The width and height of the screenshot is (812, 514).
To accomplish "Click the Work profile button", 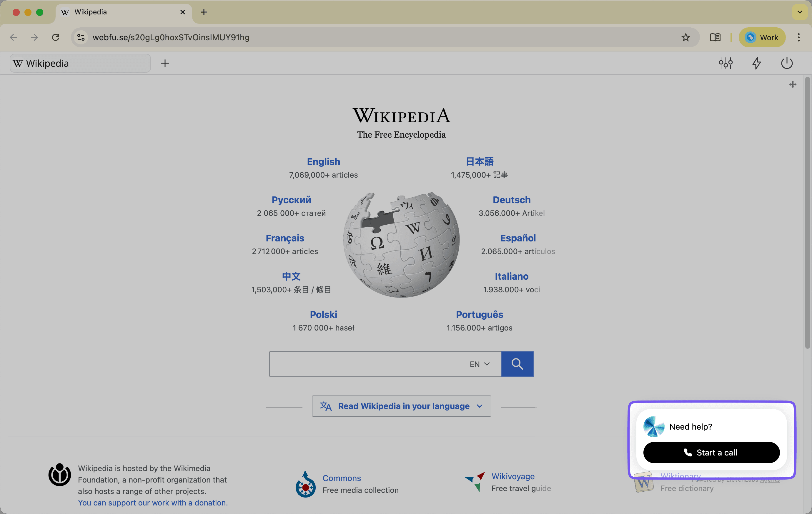I will [762, 37].
